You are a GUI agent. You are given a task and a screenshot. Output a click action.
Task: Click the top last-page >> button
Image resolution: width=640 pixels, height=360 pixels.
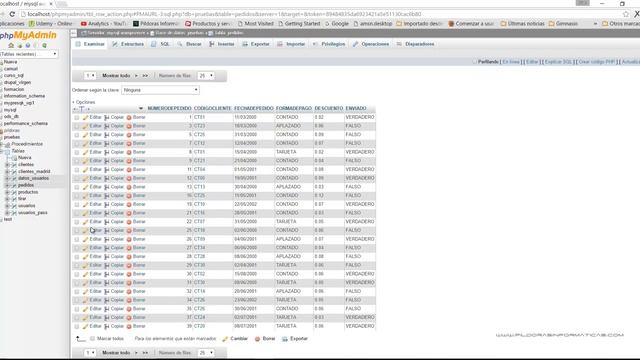pos(145,76)
